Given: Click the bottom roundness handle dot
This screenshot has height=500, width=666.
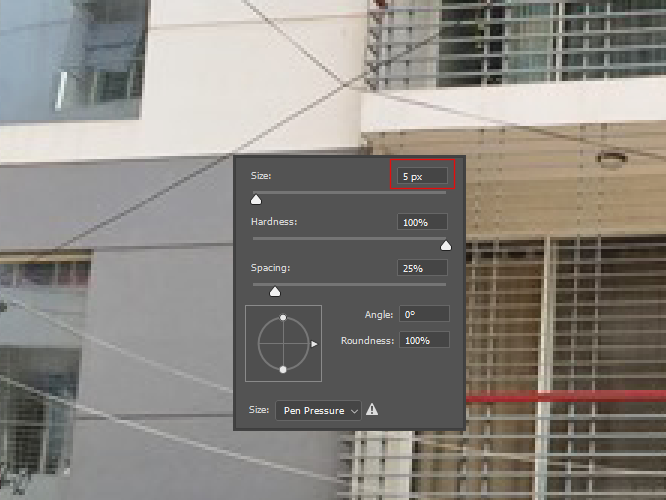Looking at the screenshot, I should [x=283, y=370].
